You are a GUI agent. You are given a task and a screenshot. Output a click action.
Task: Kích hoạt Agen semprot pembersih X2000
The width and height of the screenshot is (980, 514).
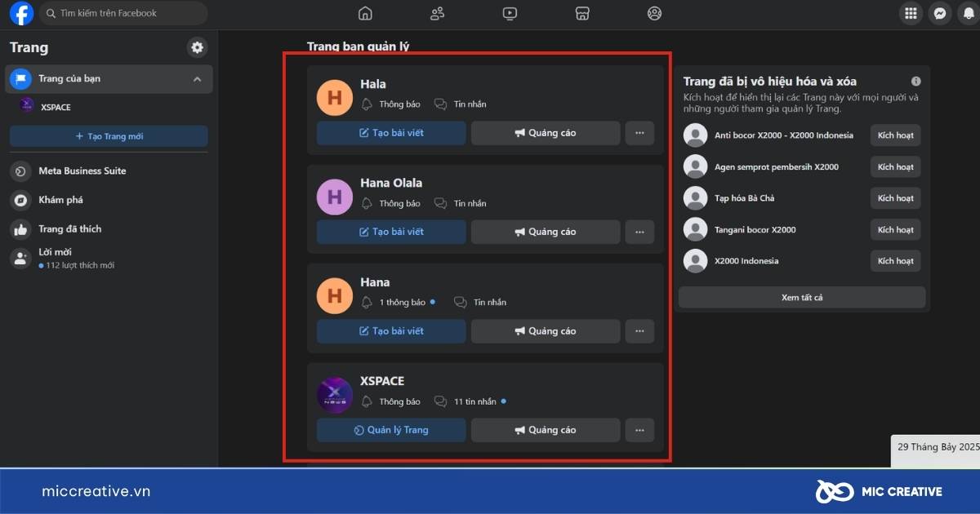coord(895,167)
